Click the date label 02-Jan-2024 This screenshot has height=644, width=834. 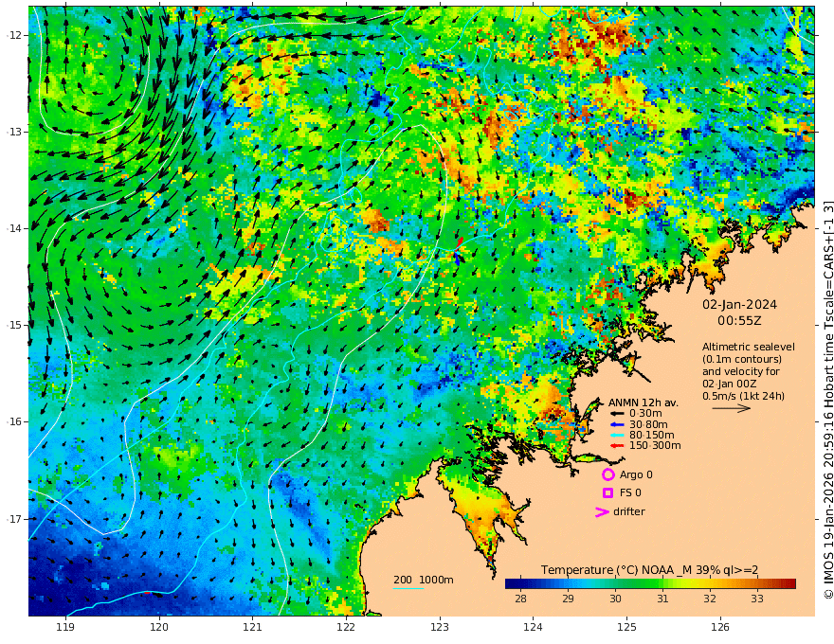tap(739, 305)
